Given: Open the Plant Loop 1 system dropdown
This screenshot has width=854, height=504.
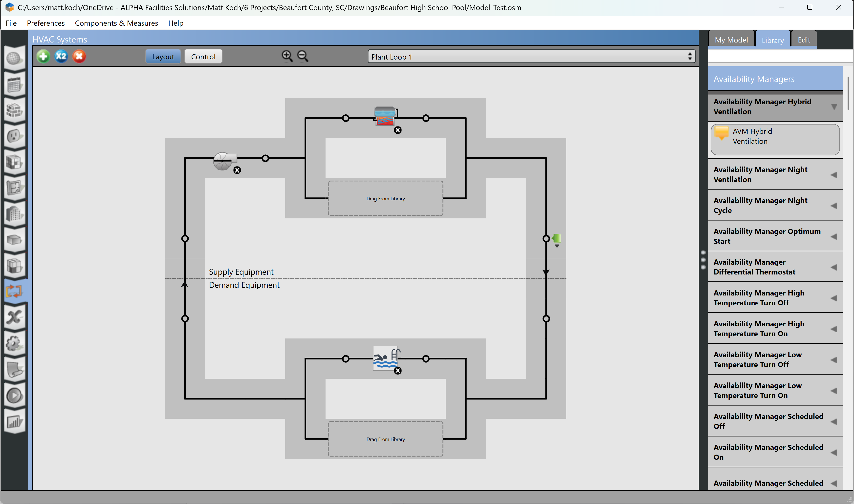Looking at the screenshot, I should (x=531, y=57).
